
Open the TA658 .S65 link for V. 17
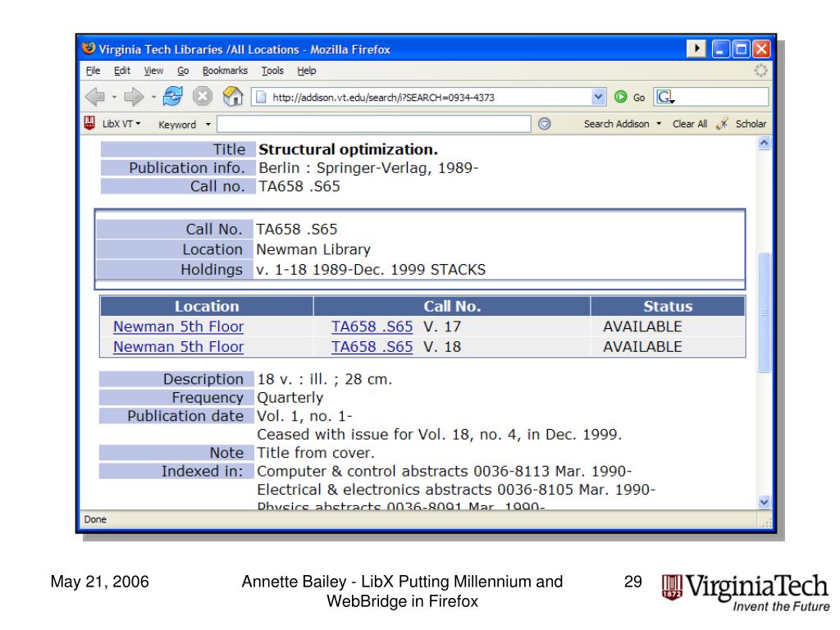point(372,326)
